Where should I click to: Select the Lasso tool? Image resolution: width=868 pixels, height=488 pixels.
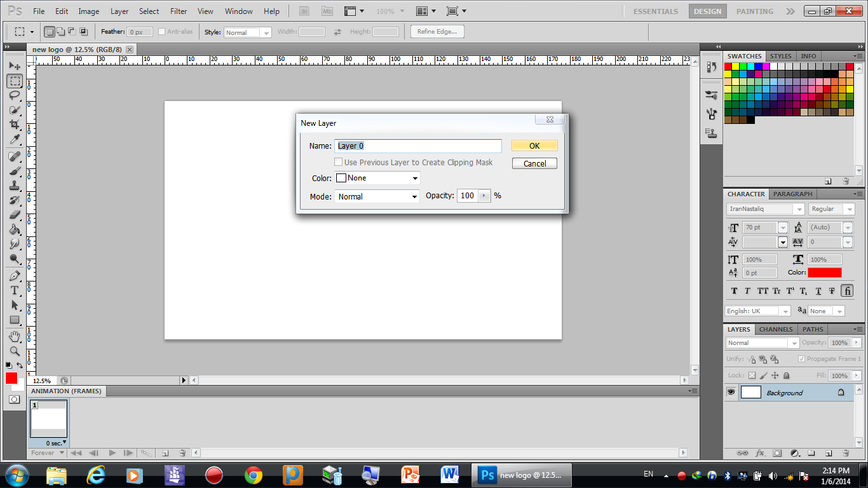pos(14,95)
